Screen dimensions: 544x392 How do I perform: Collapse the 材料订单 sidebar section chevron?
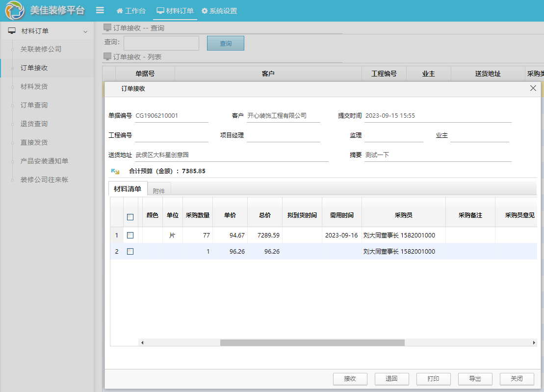pyautogui.click(x=85, y=31)
